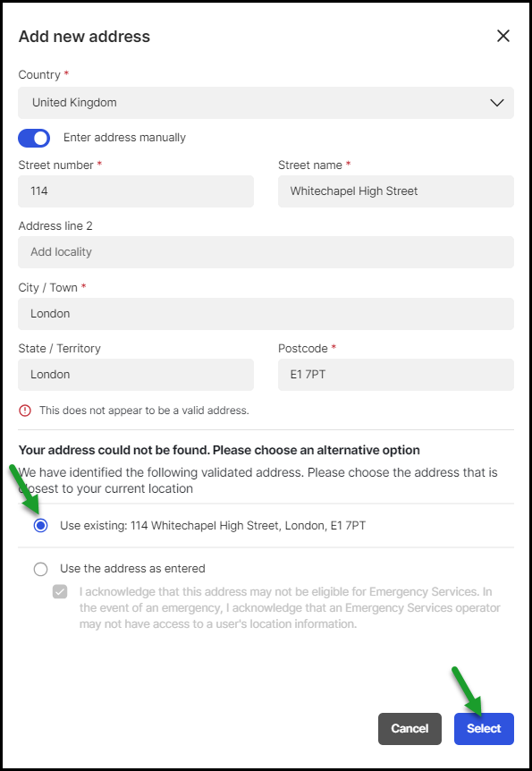Viewport: 532px width, 771px height.
Task: Focus the Address line 2 field
Action: (266, 252)
